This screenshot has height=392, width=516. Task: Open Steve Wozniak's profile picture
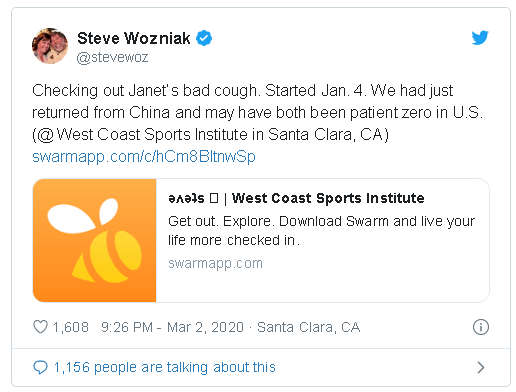click(x=50, y=46)
